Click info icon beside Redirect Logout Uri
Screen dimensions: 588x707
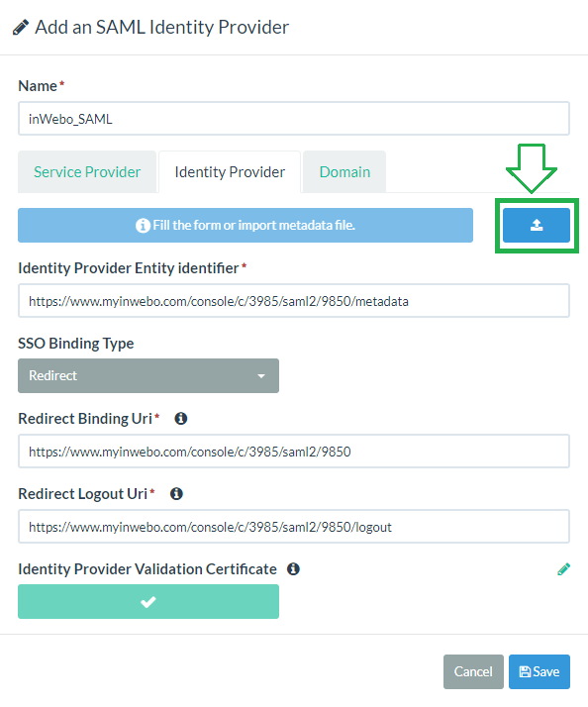tap(176, 494)
